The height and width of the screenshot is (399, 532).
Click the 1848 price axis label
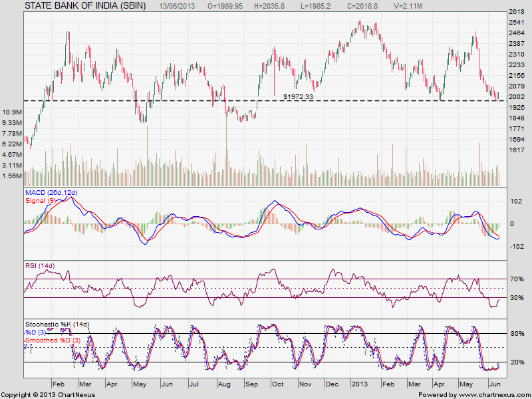point(517,118)
